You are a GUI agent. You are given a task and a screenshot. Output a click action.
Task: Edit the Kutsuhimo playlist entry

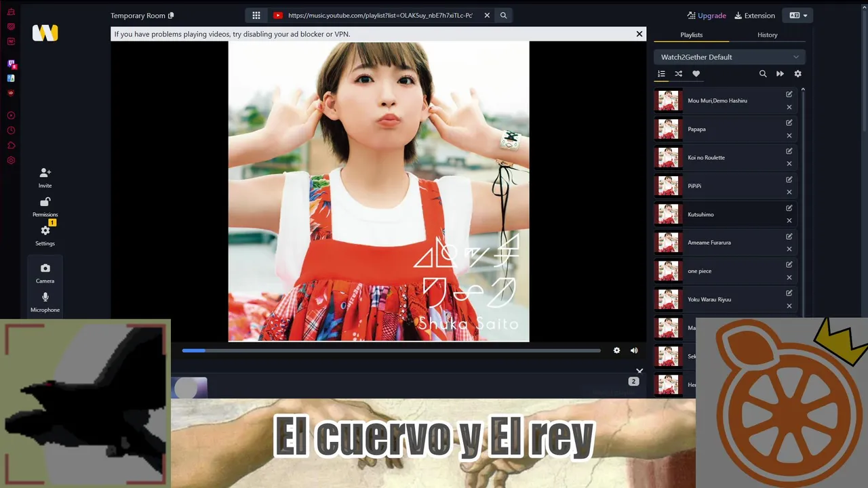click(789, 208)
